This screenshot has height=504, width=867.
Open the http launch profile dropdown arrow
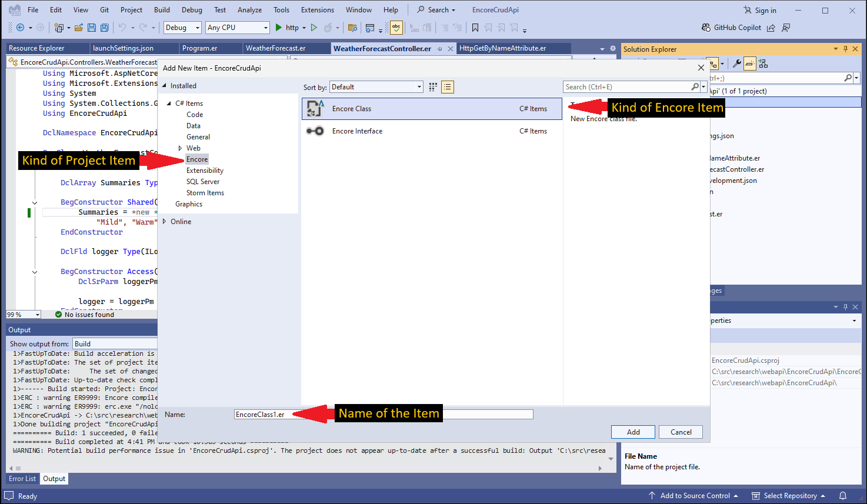tap(304, 28)
